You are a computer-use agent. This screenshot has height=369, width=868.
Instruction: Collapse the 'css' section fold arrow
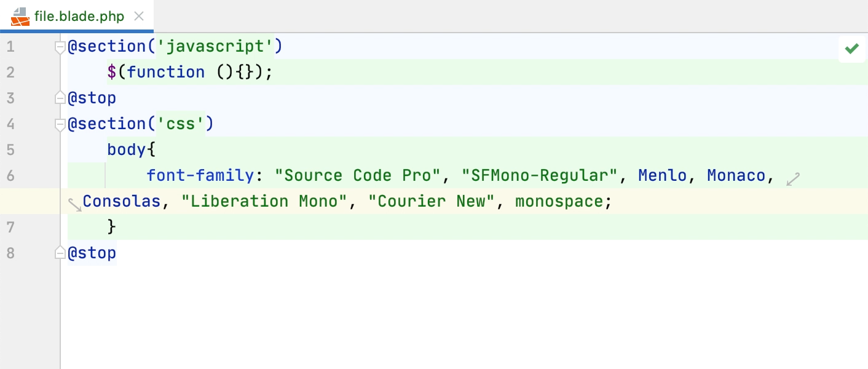point(60,124)
